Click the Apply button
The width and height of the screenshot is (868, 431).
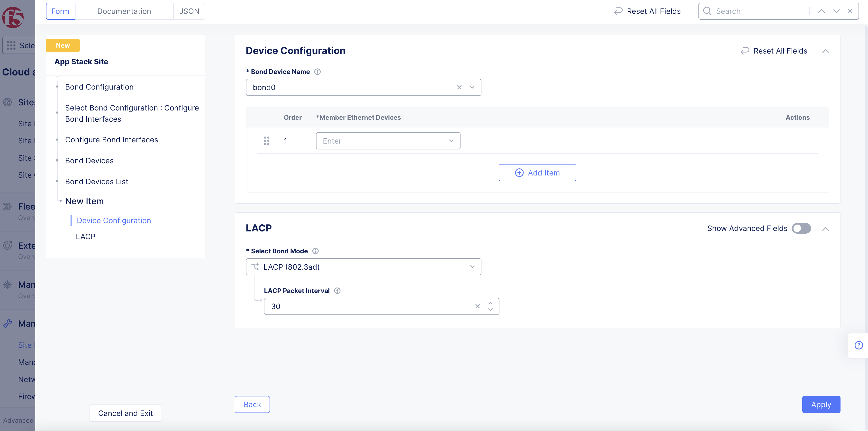821,404
